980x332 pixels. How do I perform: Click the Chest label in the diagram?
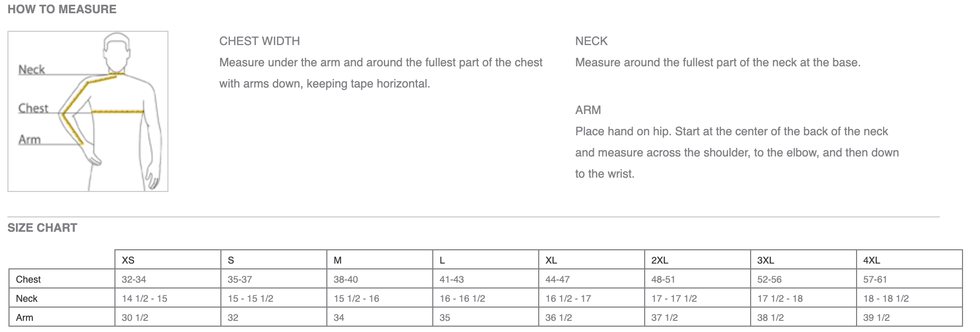(33, 108)
